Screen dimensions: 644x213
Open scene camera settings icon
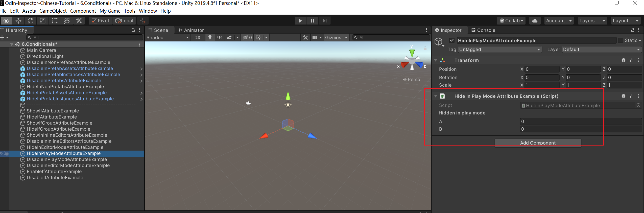pyautogui.click(x=315, y=37)
